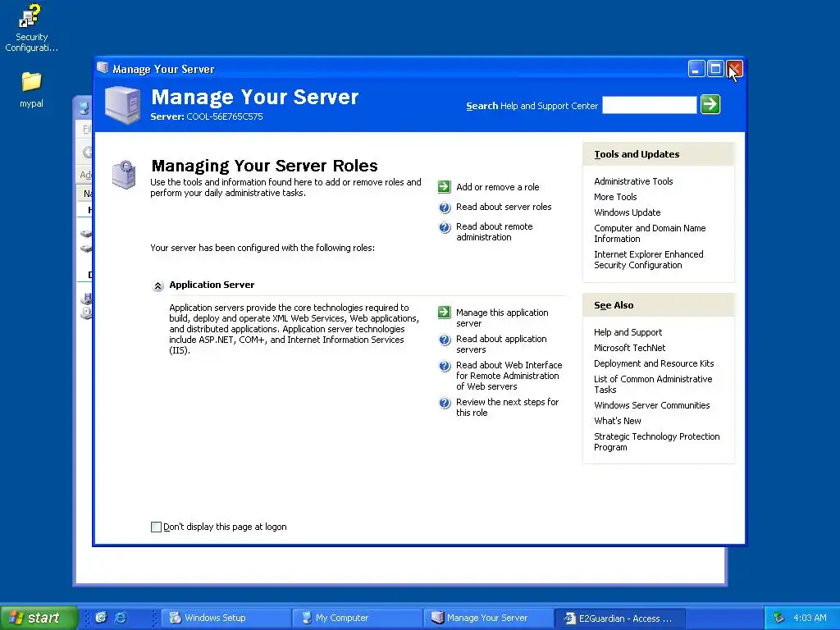Enable Don't display this page at logon
The image size is (840, 630).
[156, 527]
